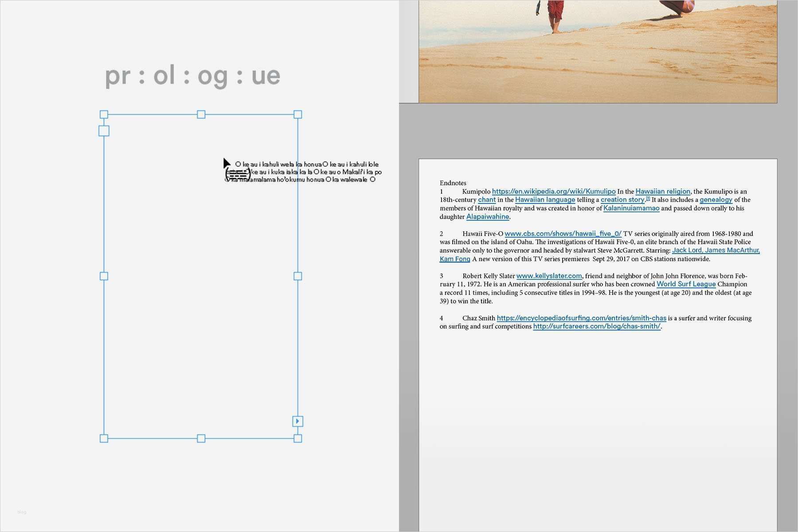Follow the "Hawaiian religion" link
The width and height of the screenshot is (798, 532).
[663, 191]
